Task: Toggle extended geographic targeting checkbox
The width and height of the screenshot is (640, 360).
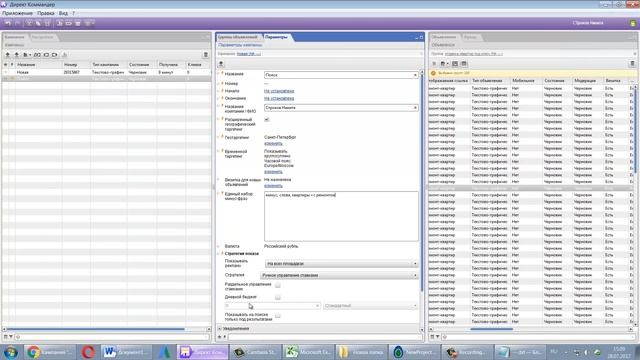Action: click(267, 119)
